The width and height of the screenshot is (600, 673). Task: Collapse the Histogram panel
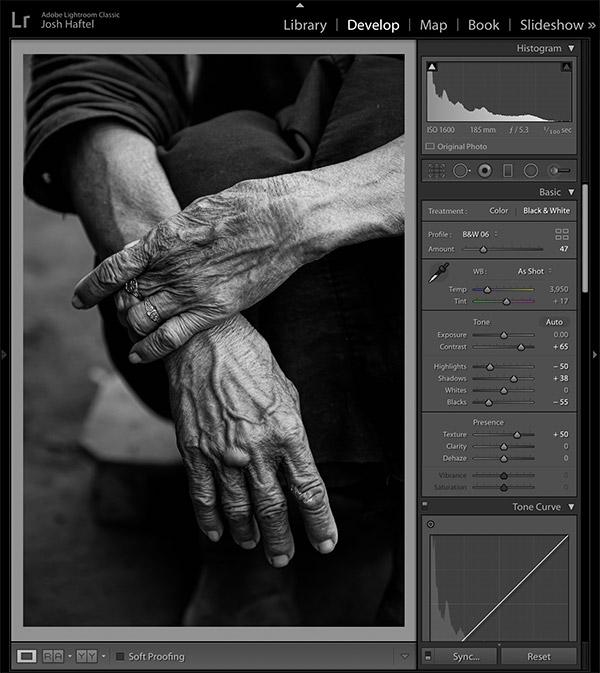pos(571,49)
